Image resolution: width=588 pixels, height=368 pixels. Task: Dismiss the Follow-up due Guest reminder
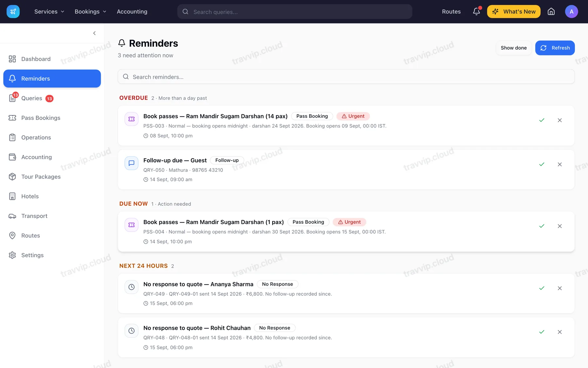[560, 164]
